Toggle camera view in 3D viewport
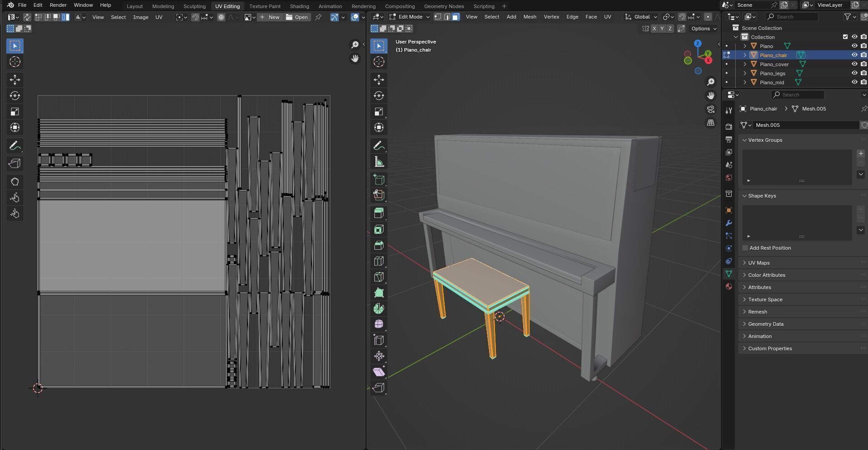868x450 pixels. tap(711, 109)
